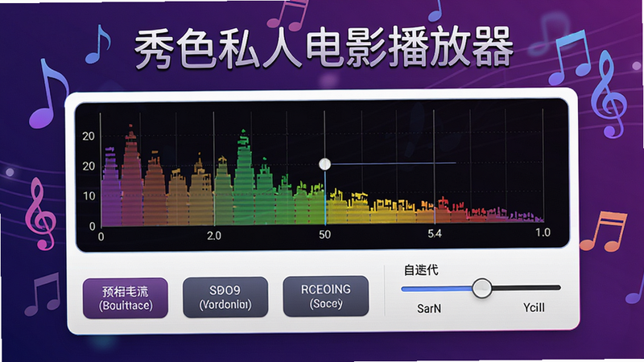Click the horizontal level line right of marker
The width and height of the screenshot is (644, 362).
pyautogui.click(x=393, y=163)
